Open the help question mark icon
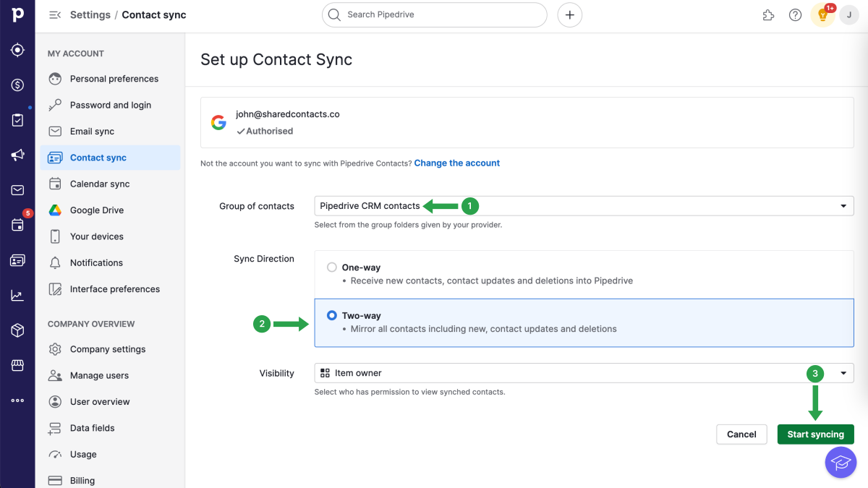The image size is (868, 488). (x=795, y=14)
